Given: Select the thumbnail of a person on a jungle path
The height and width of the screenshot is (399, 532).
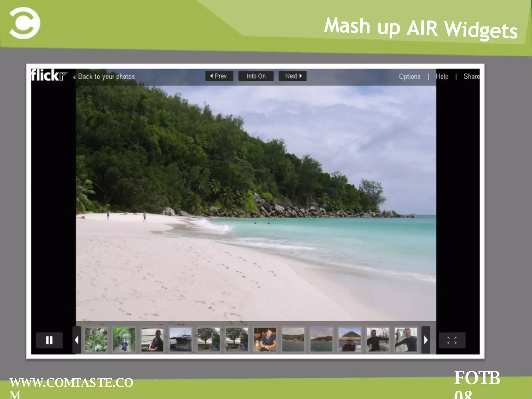Looking at the screenshot, I should click(124, 340).
